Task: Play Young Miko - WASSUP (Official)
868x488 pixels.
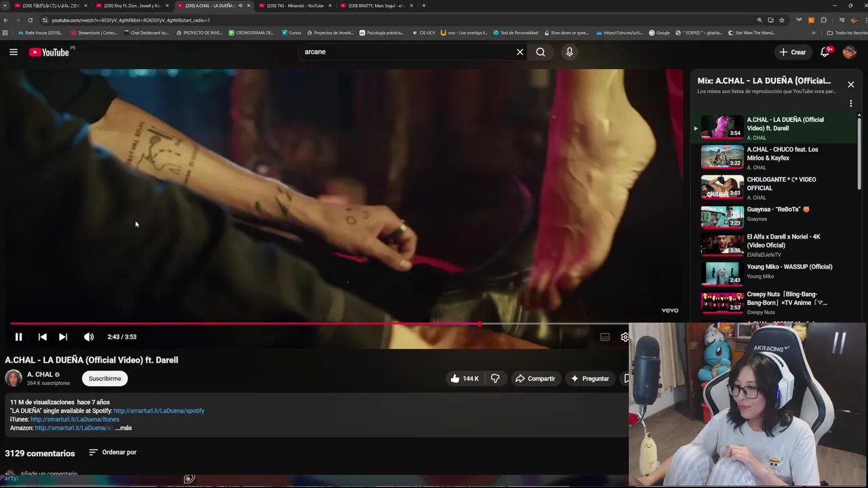Action: click(x=773, y=274)
